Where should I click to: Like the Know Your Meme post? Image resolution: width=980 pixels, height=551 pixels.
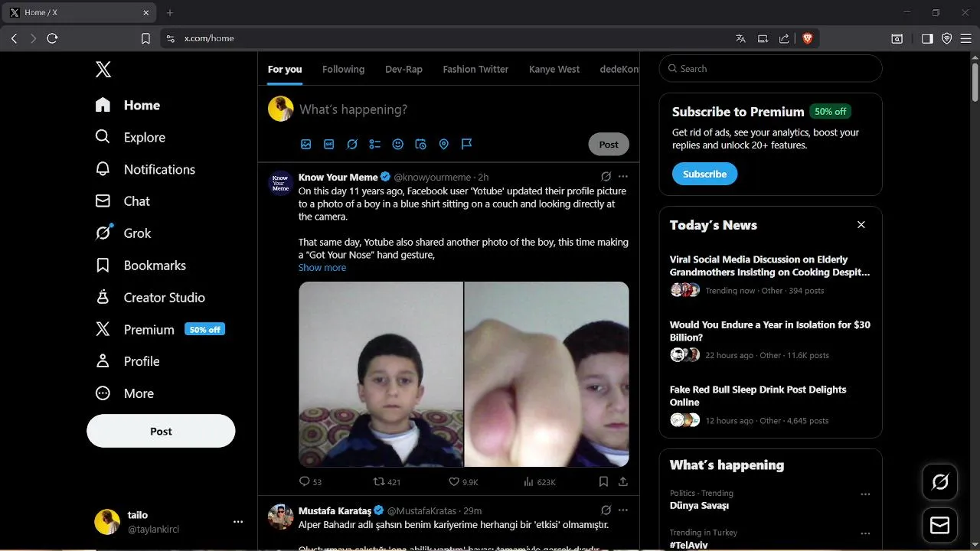click(x=463, y=482)
